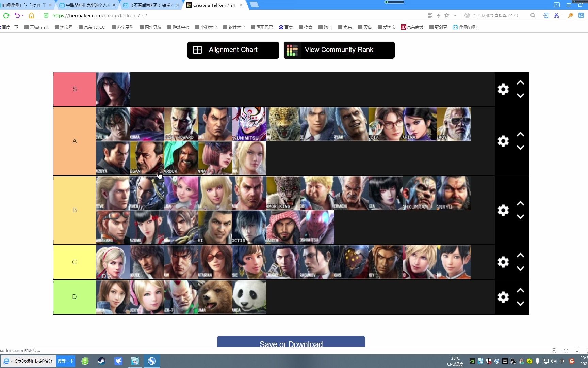Move S tier row down with chevron

tap(520, 96)
